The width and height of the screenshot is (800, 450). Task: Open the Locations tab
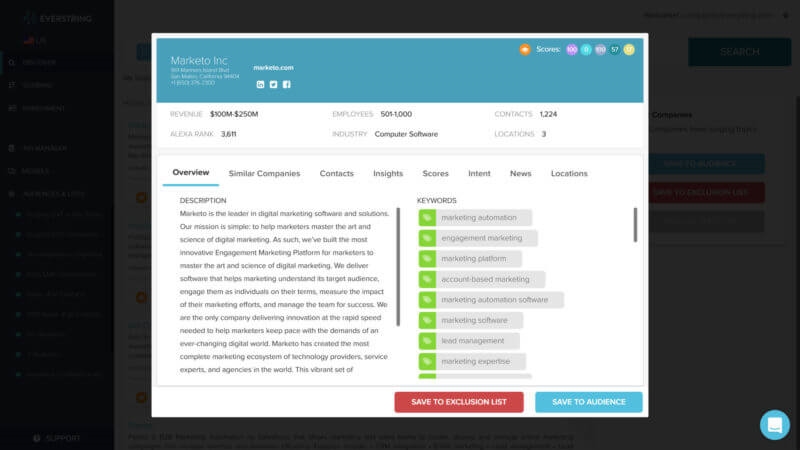(x=569, y=173)
